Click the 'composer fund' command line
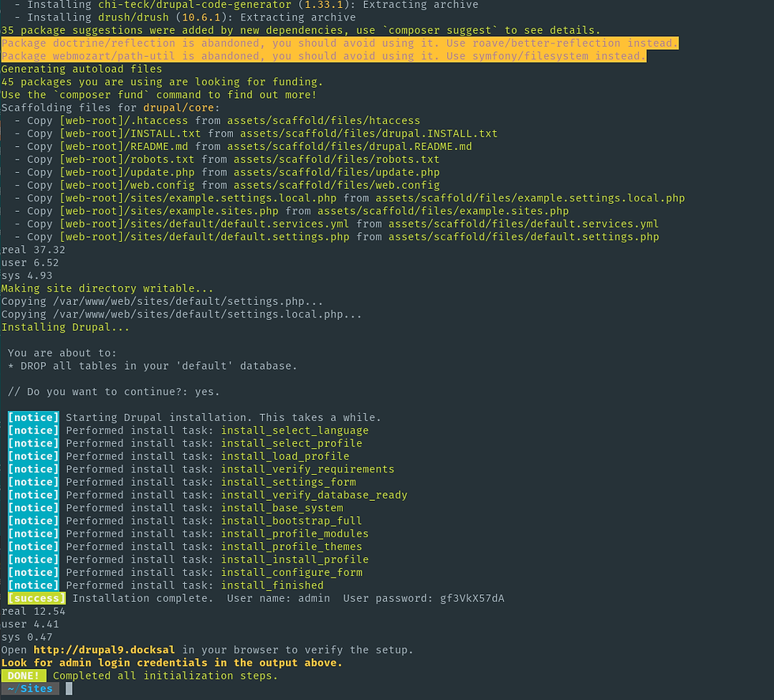 point(159,95)
